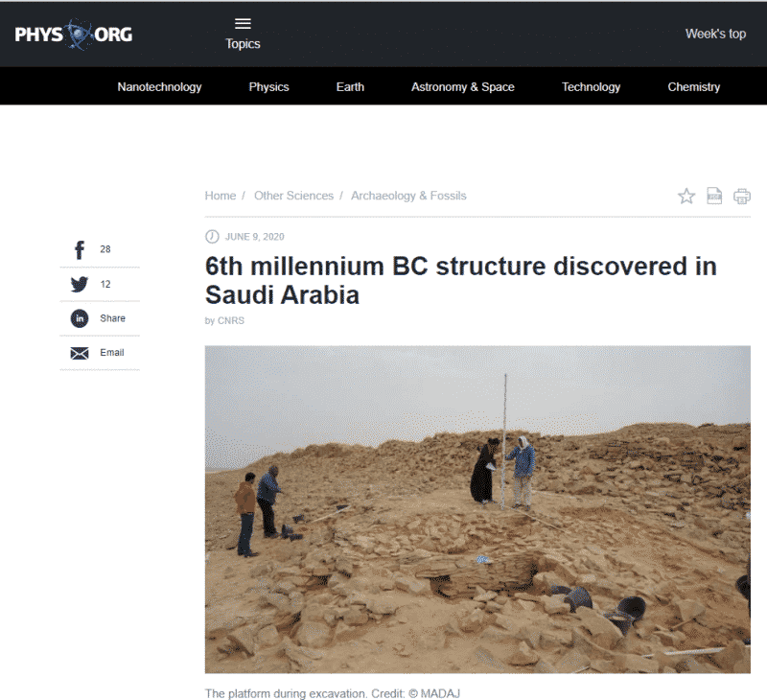Go to Nanotechnology section
Image resolution: width=767 pixels, height=700 pixels.
[x=159, y=86]
